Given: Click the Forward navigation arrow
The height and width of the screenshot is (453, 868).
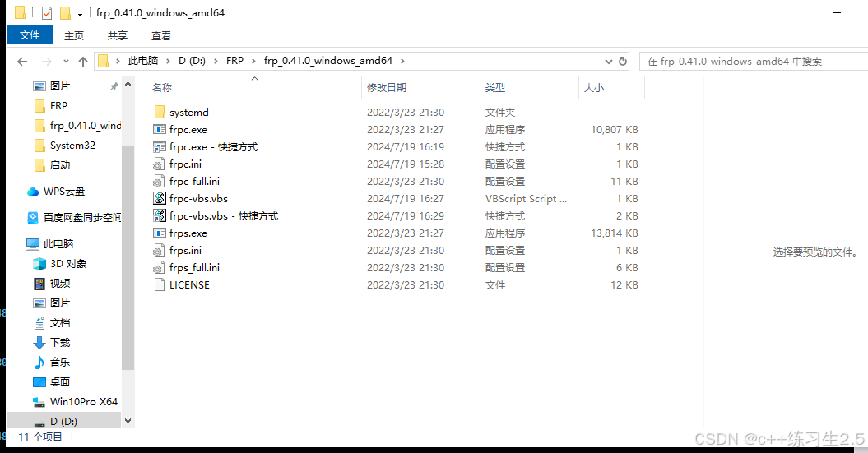Looking at the screenshot, I should point(47,62).
